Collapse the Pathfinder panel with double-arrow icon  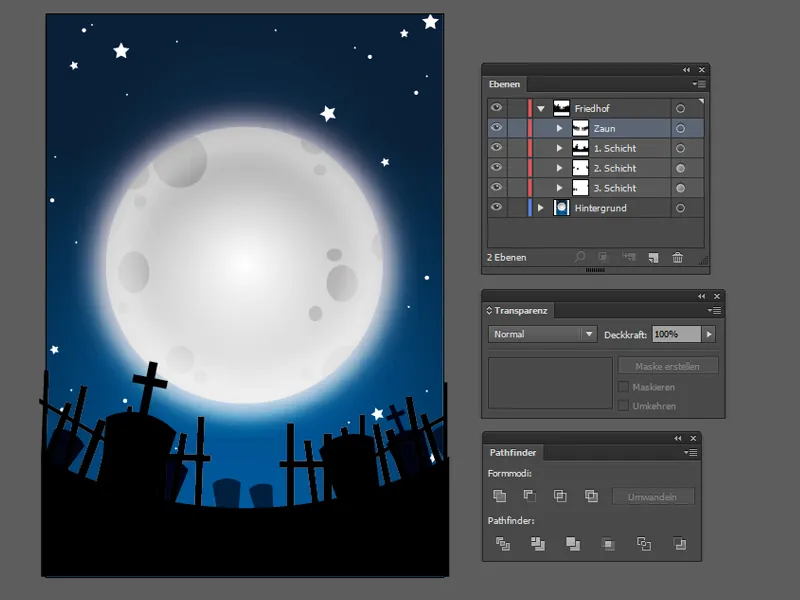[x=678, y=438]
